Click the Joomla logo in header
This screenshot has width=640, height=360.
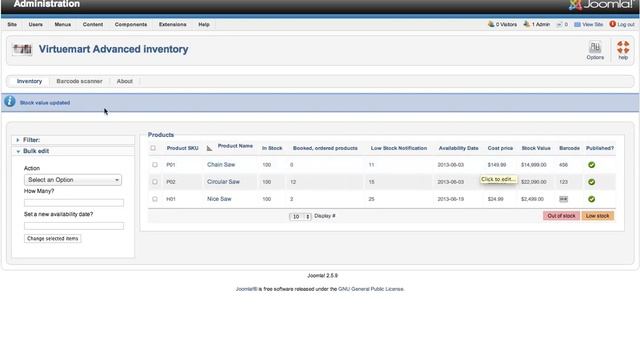(x=601, y=5)
